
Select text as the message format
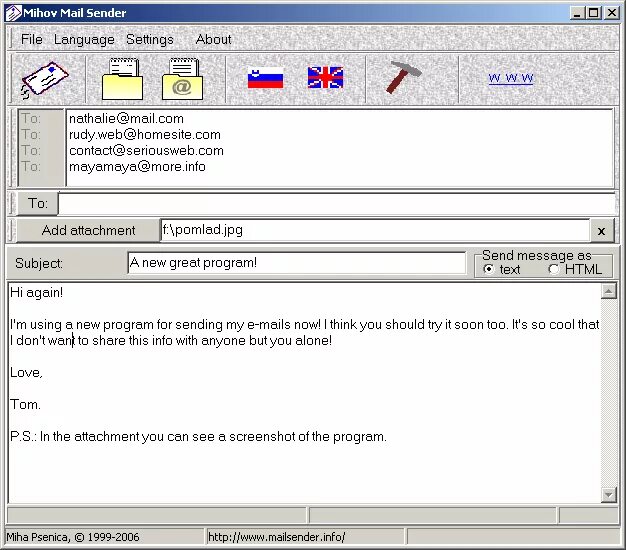[502, 269]
